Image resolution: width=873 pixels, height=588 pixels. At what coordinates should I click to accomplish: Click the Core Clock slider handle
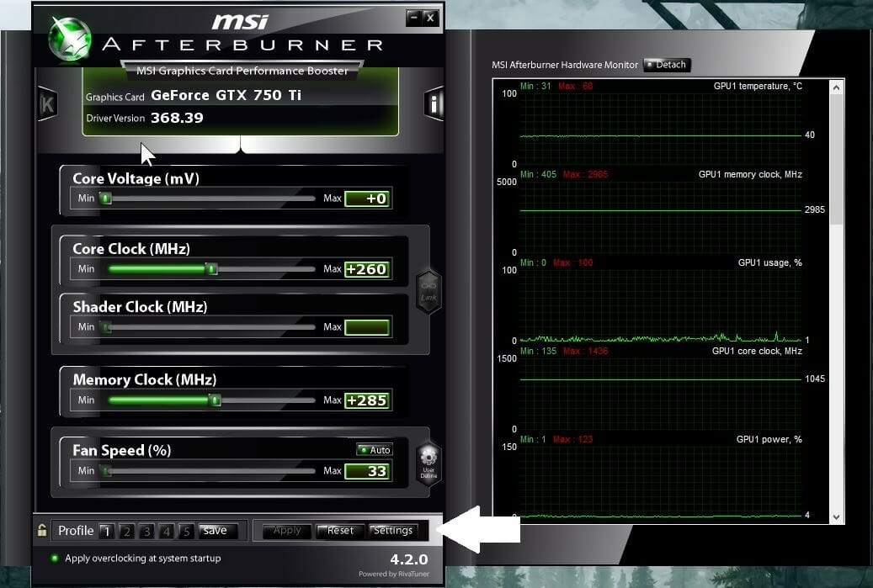pyautogui.click(x=211, y=269)
